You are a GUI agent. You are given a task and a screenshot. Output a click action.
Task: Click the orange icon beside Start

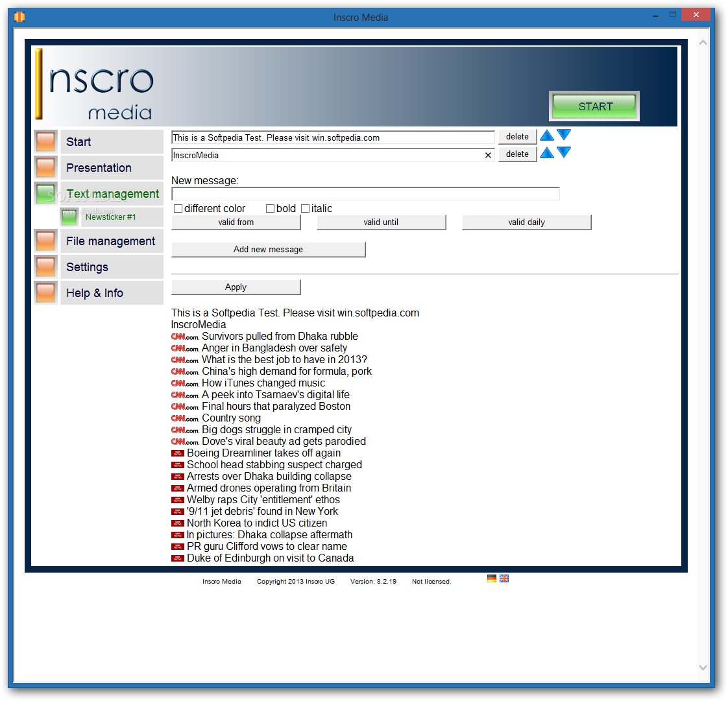(x=45, y=141)
